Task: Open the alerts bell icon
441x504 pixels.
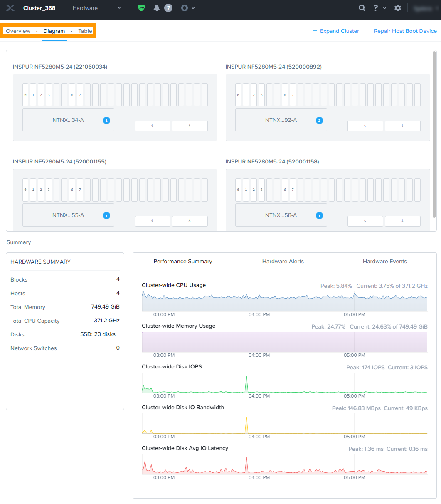Action: [157, 8]
